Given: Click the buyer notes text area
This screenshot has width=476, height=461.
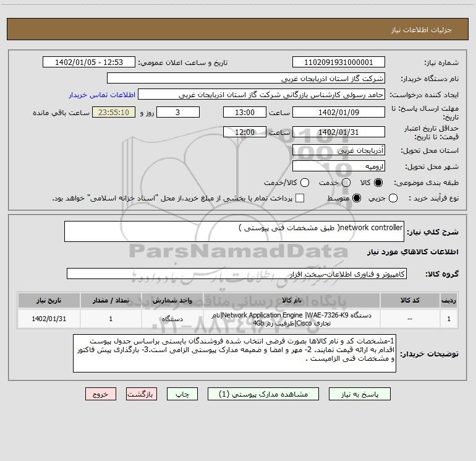Looking at the screenshot, I should click(234, 353).
